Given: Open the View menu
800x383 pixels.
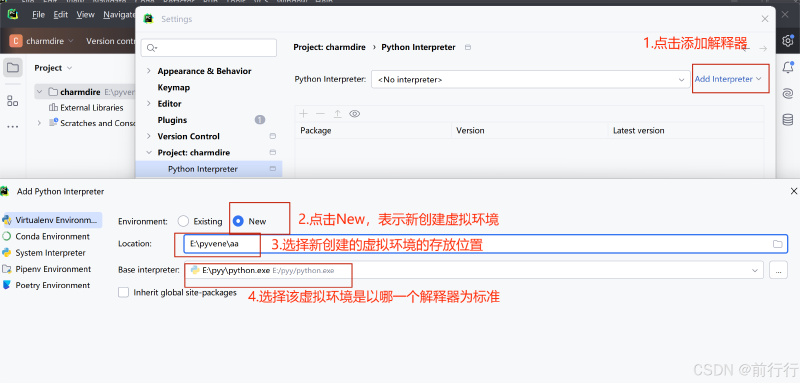Looking at the screenshot, I should pyautogui.click(x=86, y=15).
